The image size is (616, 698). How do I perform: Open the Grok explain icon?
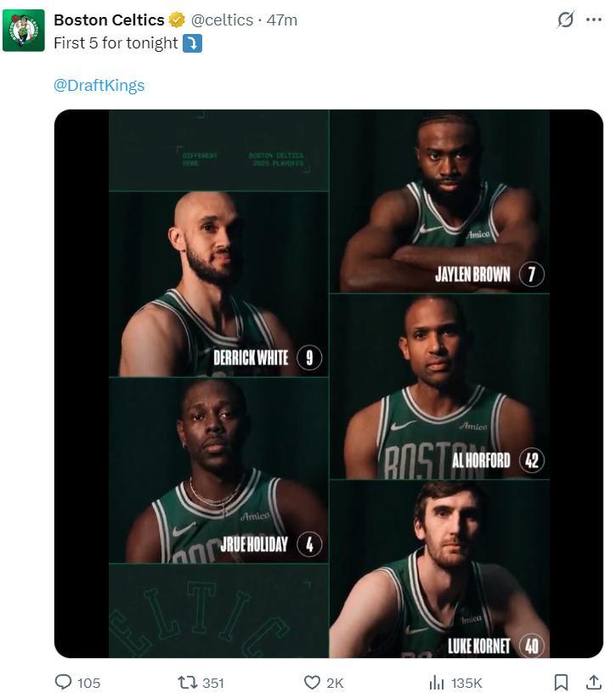pos(565,20)
